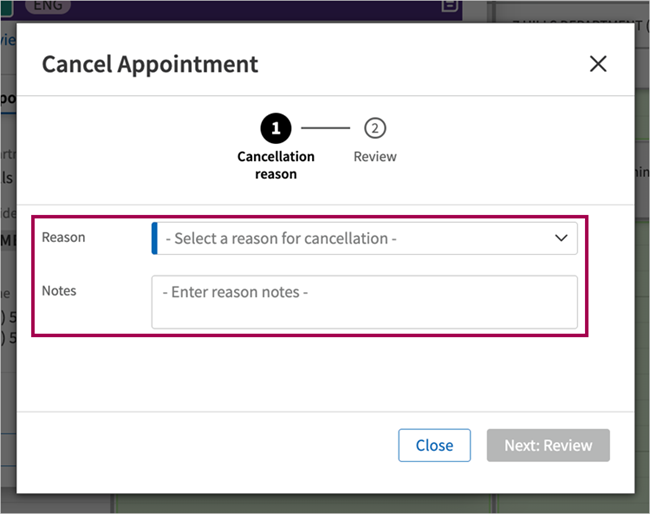Click the step 1 circle indicator
The image size is (650, 514).
[276, 128]
